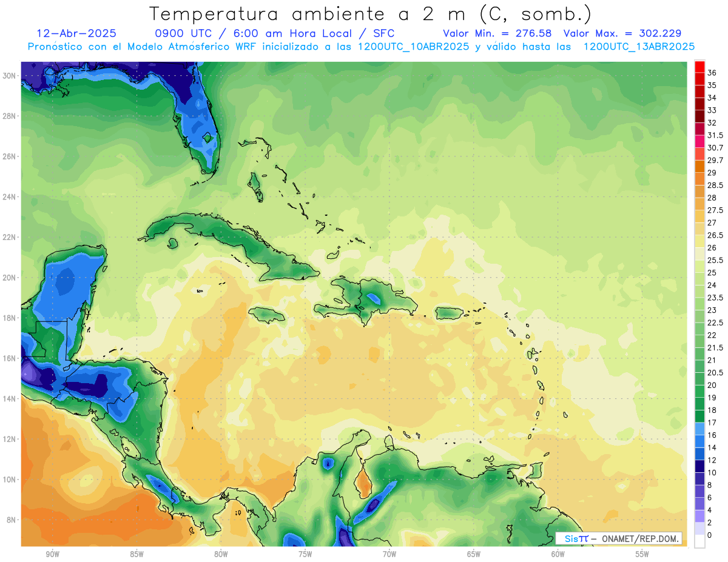Click the 'Valor Max. = 302.229' readout

point(622,33)
